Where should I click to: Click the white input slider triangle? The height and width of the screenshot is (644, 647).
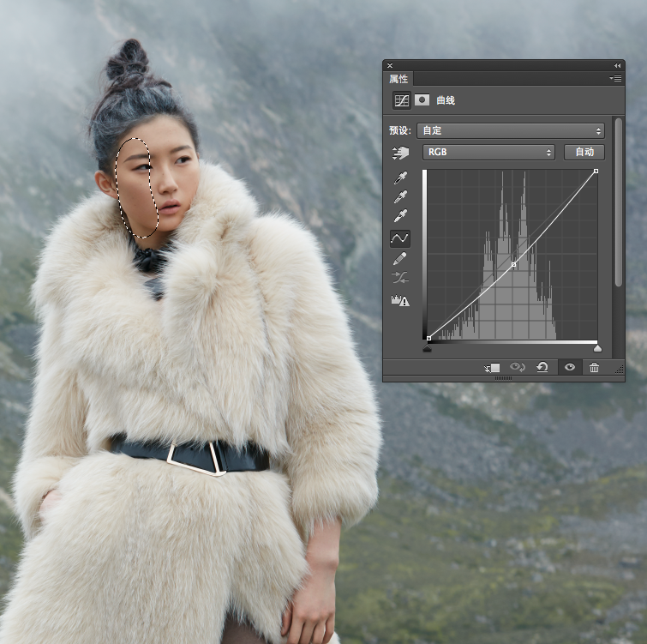[597, 349]
